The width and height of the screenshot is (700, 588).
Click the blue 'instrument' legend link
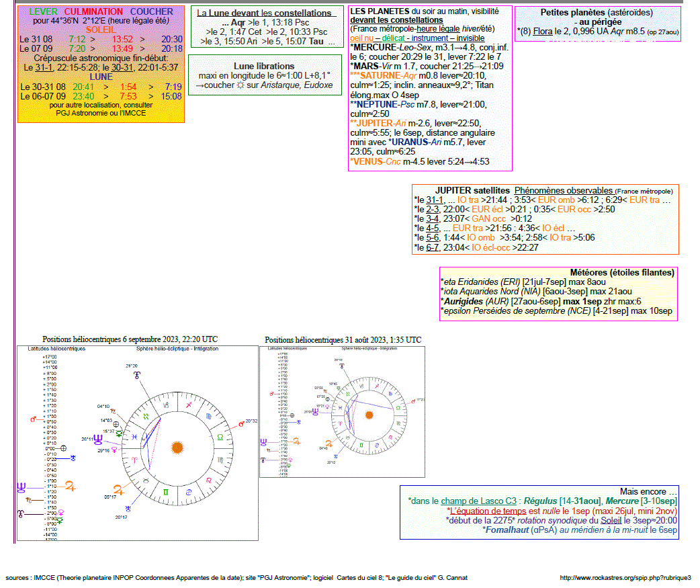(429, 38)
